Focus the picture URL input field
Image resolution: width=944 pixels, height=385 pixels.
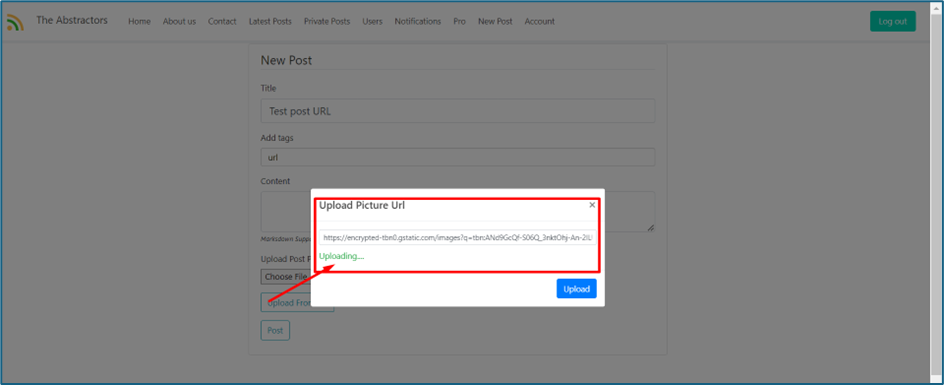pyautogui.click(x=458, y=238)
